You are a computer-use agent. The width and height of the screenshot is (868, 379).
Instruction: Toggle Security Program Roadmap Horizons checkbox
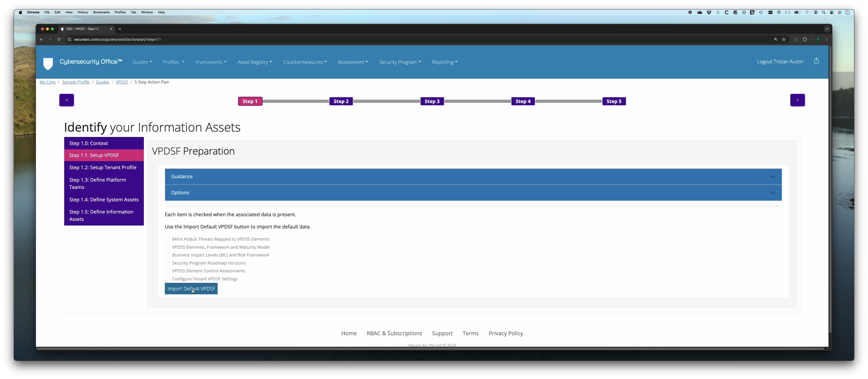pos(167,263)
